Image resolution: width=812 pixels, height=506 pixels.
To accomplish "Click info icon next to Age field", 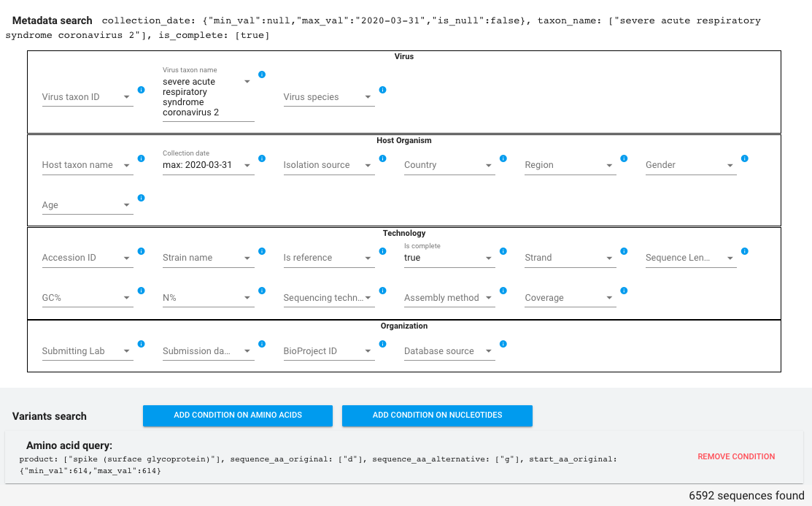I will (x=141, y=198).
